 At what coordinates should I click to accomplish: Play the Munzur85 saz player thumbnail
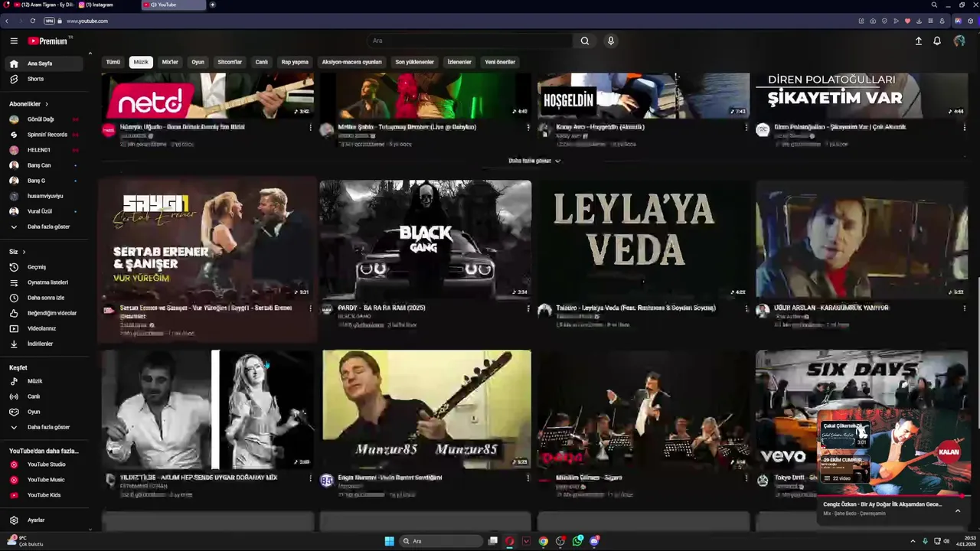pyautogui.click(x=426, y=409)
